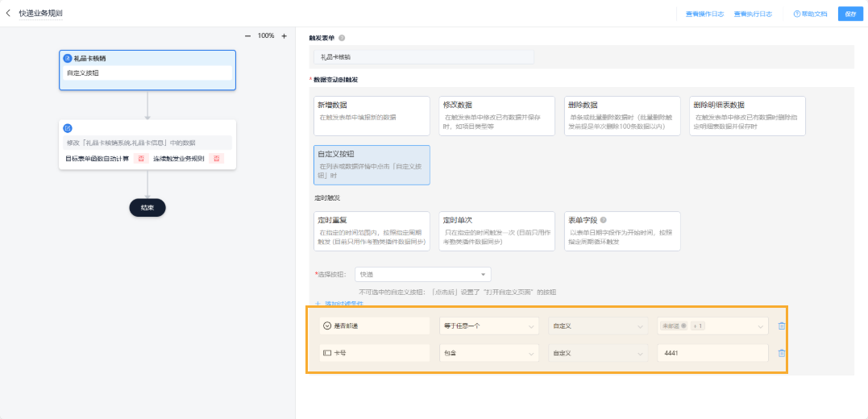868x419 pixels.
Task: Open 自定义 dropdown in 是否邮递 row
Action: pos(598,326)
